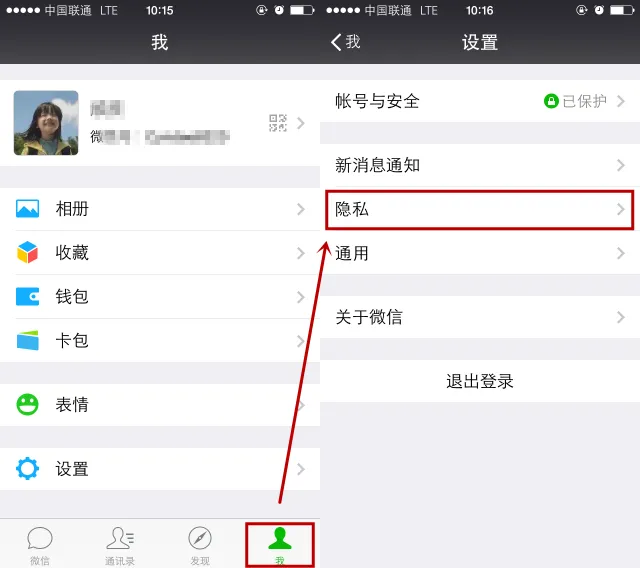
Task: Switch to the 通讯录 contacts tab
Action: point(120,546)
